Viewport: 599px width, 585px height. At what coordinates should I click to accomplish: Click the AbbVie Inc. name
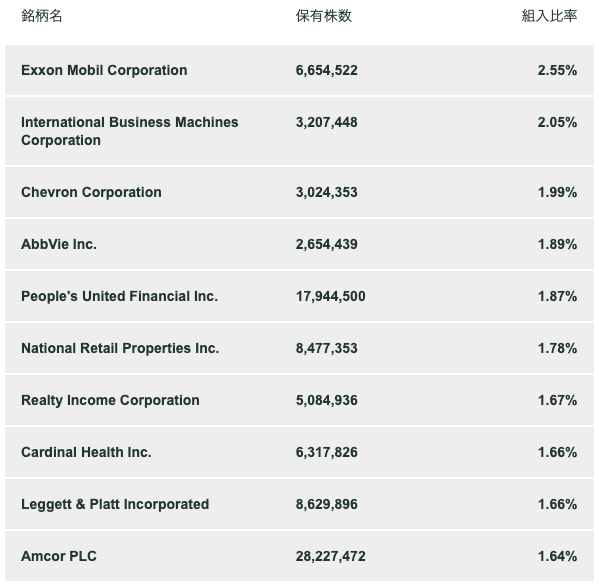pos(59,244)
